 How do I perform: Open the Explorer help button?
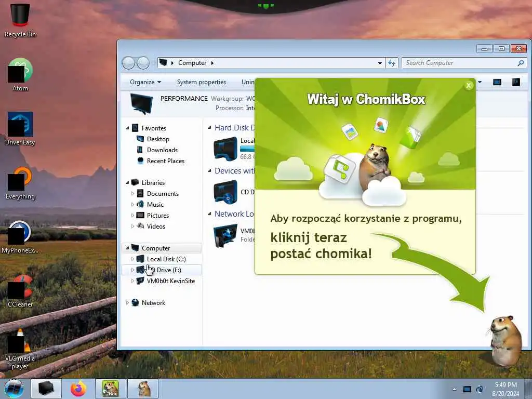pyautogui.click(x=516, y=82)
